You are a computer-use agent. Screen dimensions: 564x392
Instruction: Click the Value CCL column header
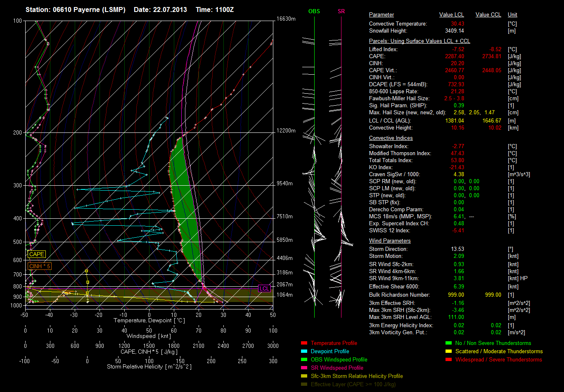[x=488, y=15]
